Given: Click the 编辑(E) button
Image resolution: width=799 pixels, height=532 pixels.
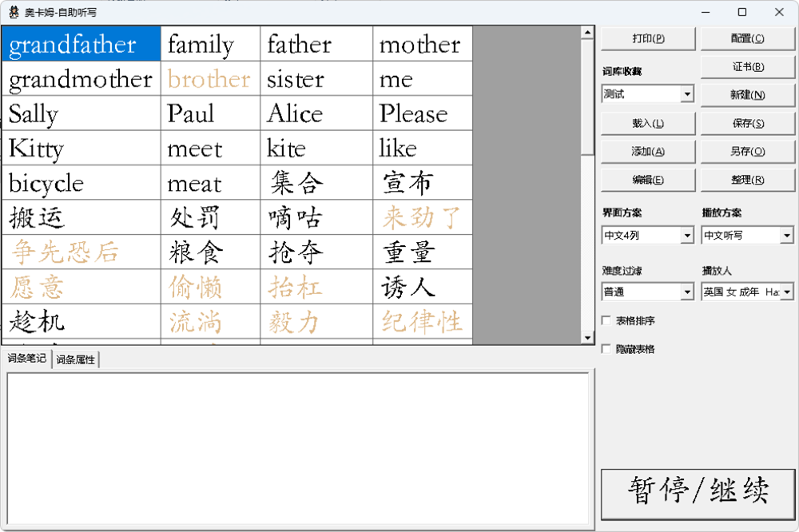Looking at the screenshot, I should pyautogui.click(x=648, y=180).
